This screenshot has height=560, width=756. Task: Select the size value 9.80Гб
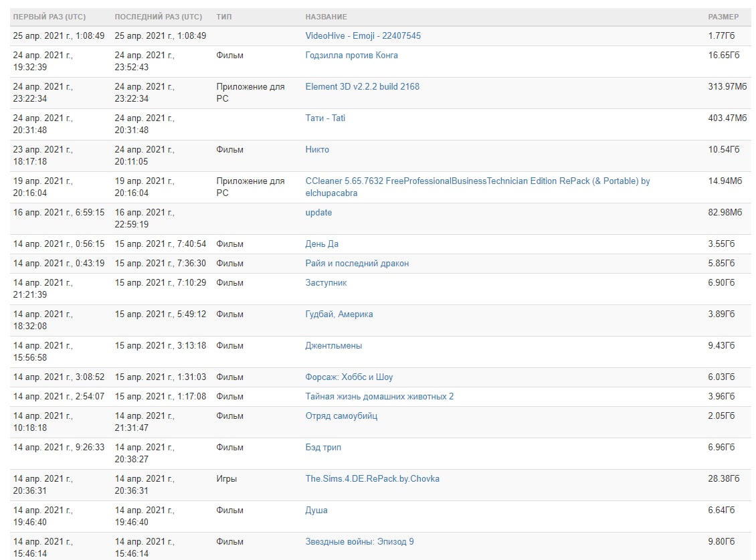tap(721, 542)
